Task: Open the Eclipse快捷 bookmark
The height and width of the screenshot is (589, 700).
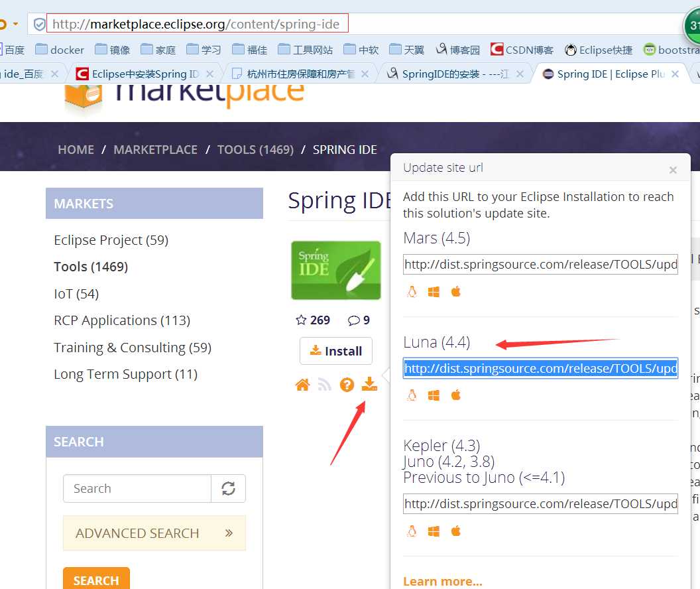Action: (598, 50)
